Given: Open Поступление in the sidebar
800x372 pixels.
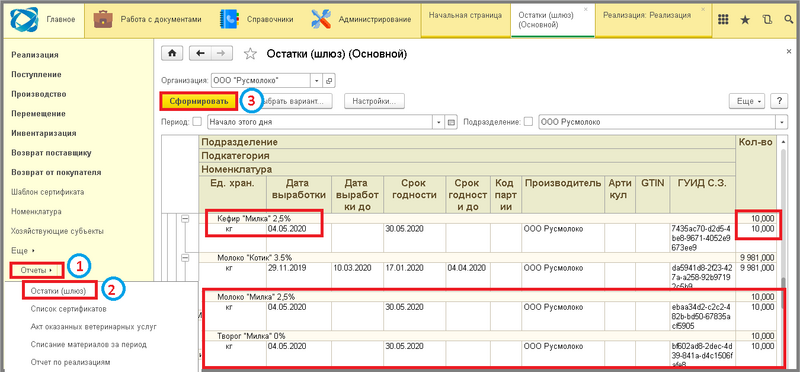Looking at the screenshot, I should [x=36, y=75].
